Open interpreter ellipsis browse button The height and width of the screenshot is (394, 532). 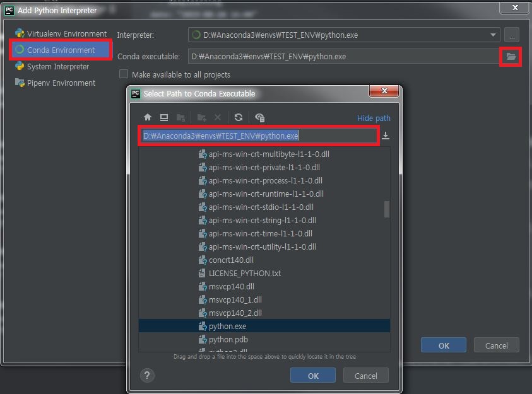tap(512, 35)
